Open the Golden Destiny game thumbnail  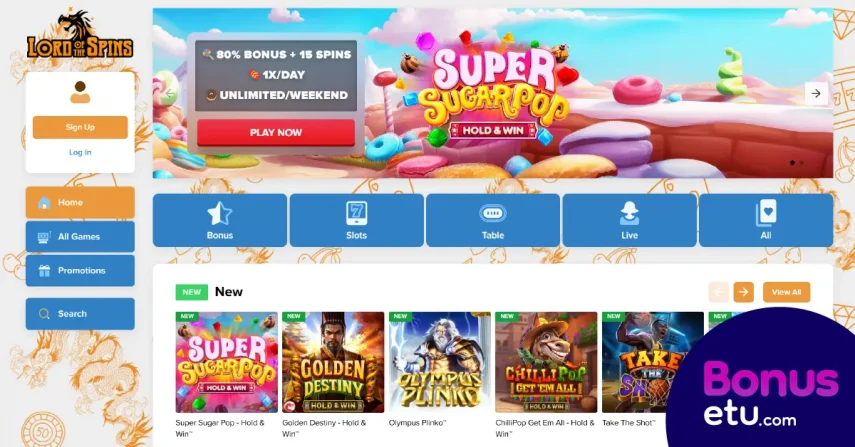tap(333, 363)
